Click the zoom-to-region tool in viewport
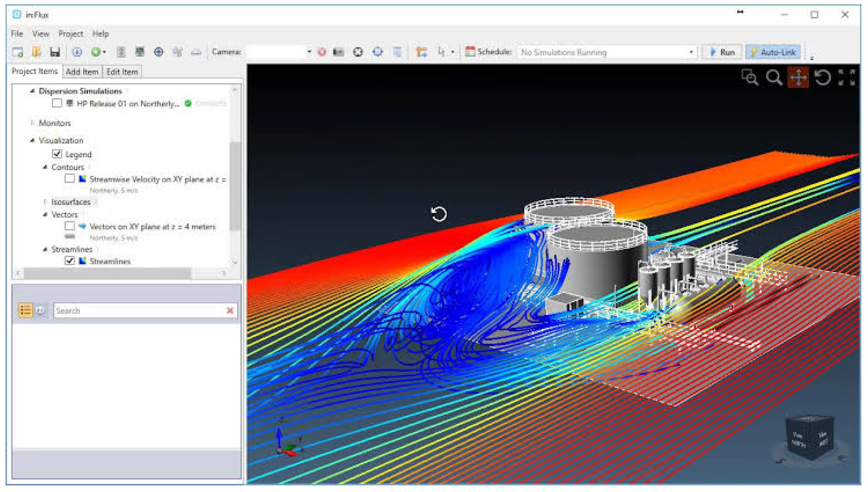 pyautogui.click(x=750, y=78)
